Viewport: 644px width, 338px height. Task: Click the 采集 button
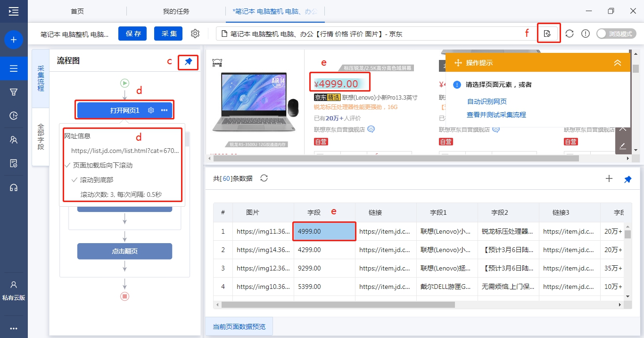click(168, 34)
